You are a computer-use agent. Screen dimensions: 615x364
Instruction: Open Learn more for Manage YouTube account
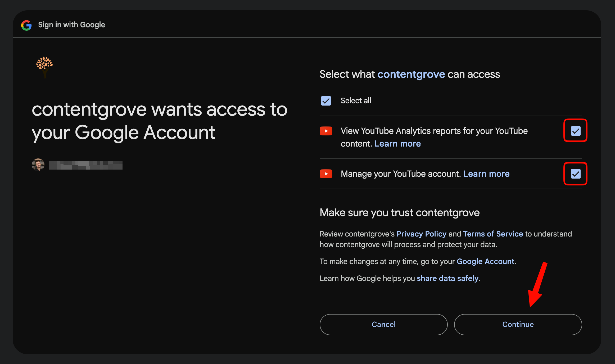coord(486,174)
